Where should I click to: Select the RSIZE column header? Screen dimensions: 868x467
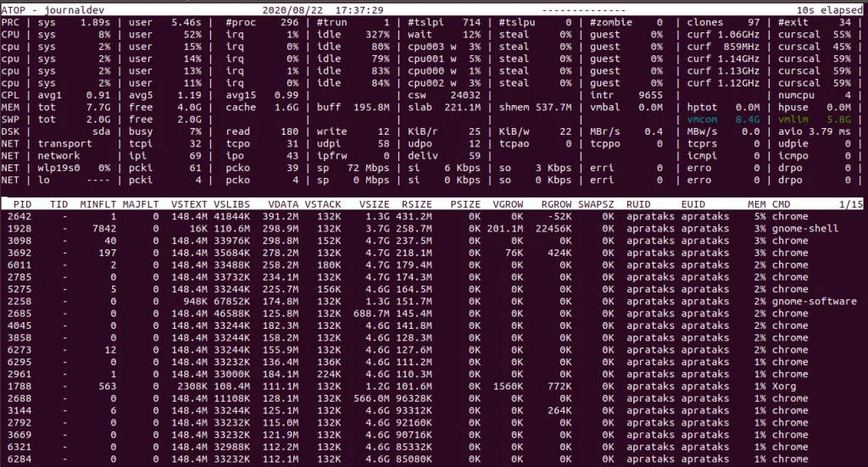417,205
